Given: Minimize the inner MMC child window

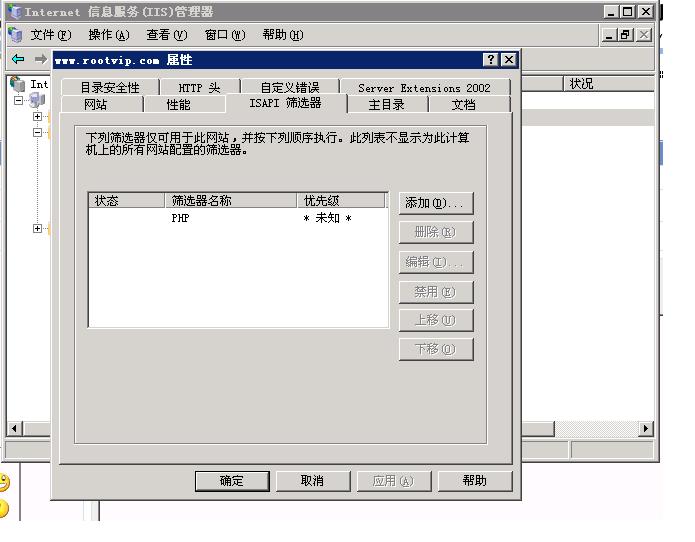Looking at the screenshot, I should tap(609, 35).
